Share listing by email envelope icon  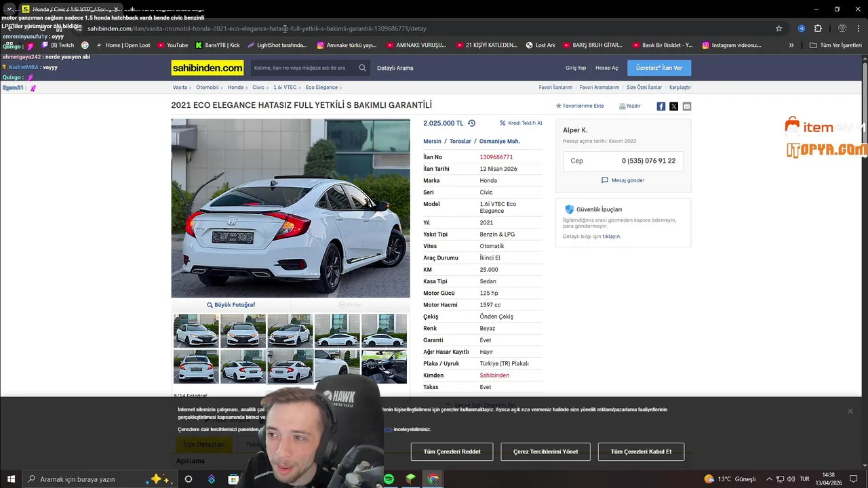pos(687,106)
